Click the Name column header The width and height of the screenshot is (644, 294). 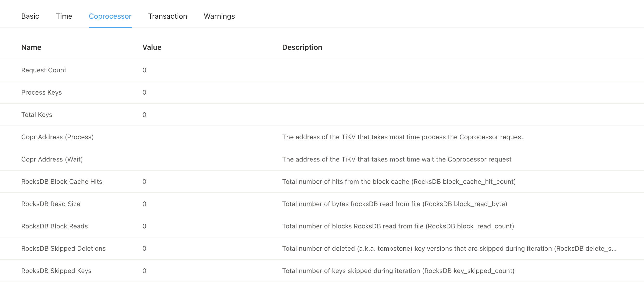(31, 47)
